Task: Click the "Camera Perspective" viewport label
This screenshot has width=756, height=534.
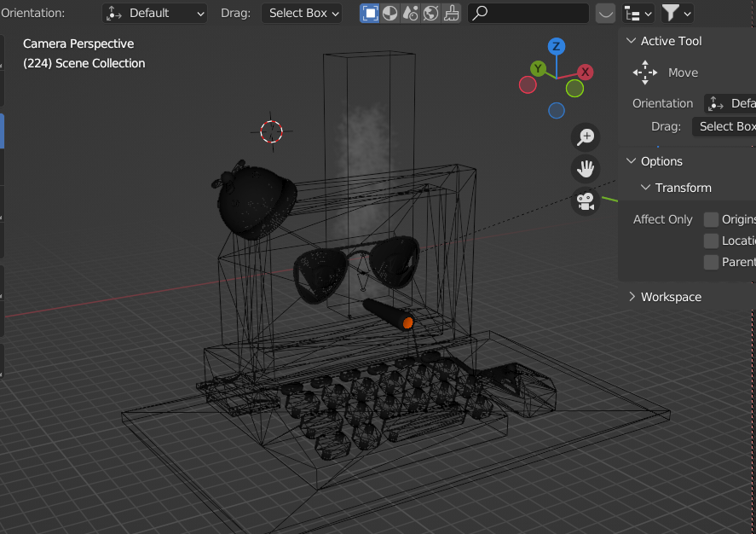Action: click(78, 44)
